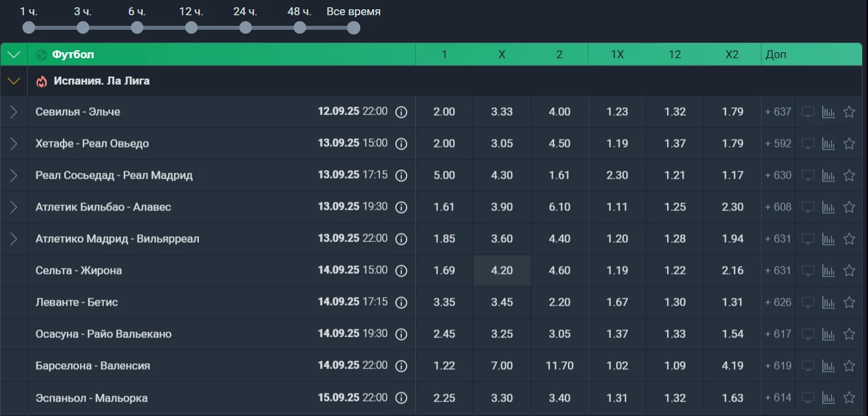Image resolution: width=868 pixels, height=416 pixels.
Task: Select the 24 ч. time filter
Action: point(245,27)
